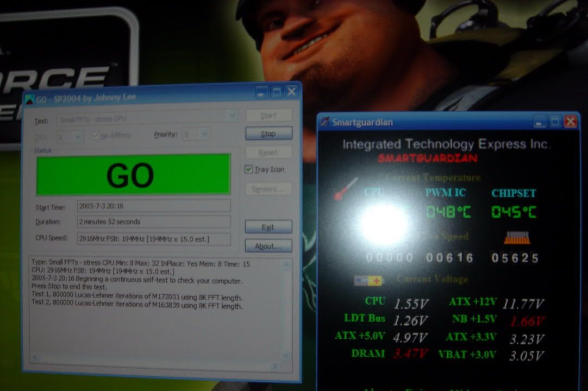
Task: Click the CPU Speed field
Action: pyautogui.click(x=153, y=239)
